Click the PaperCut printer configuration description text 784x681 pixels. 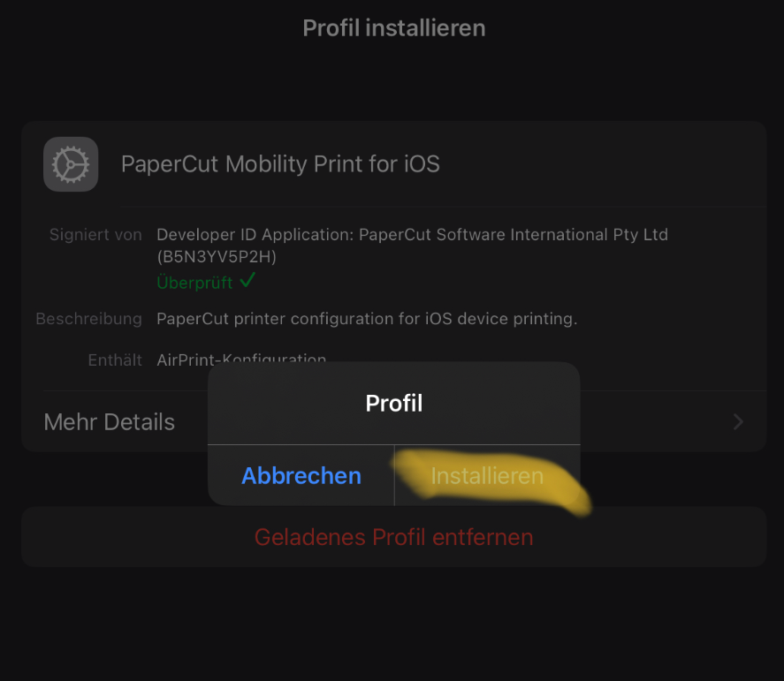367,319
